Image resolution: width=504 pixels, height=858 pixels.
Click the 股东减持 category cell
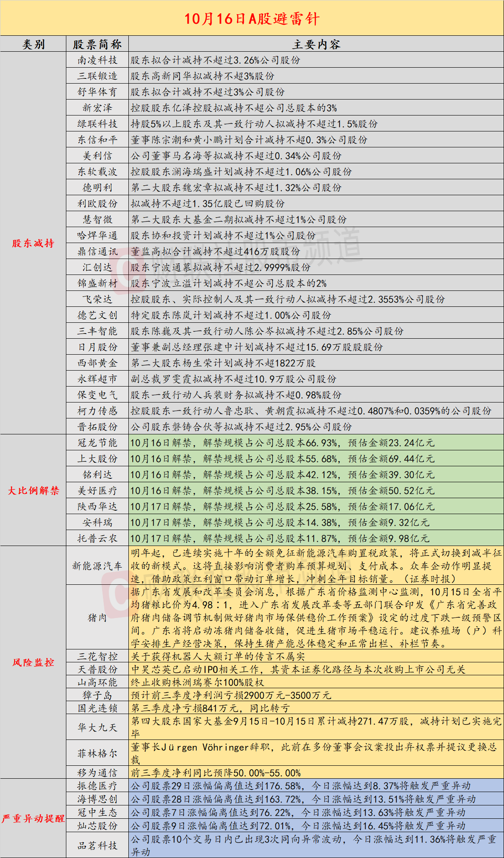pyautogui.click(x=33, y=243)
